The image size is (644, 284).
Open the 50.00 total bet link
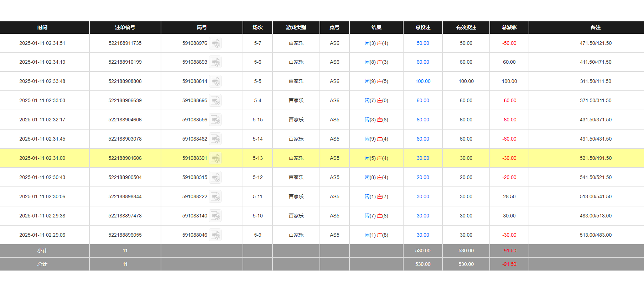[x=423, y=43]
